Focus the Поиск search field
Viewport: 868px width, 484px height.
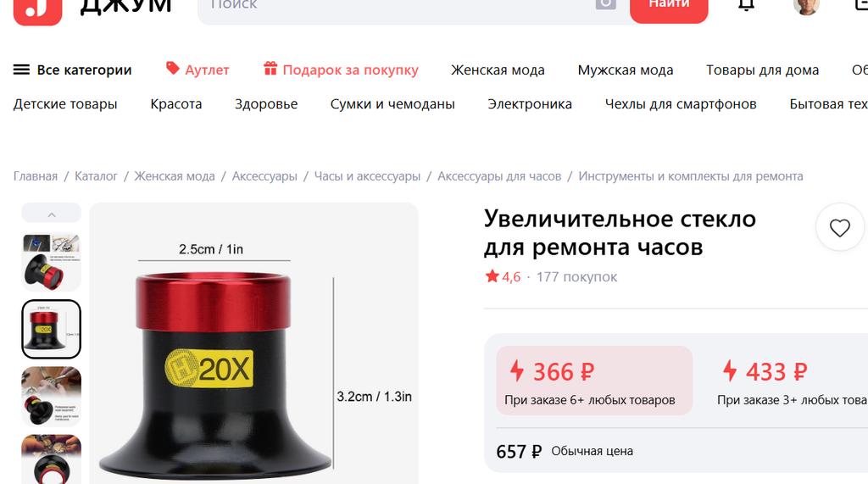(x=396, y=6)
